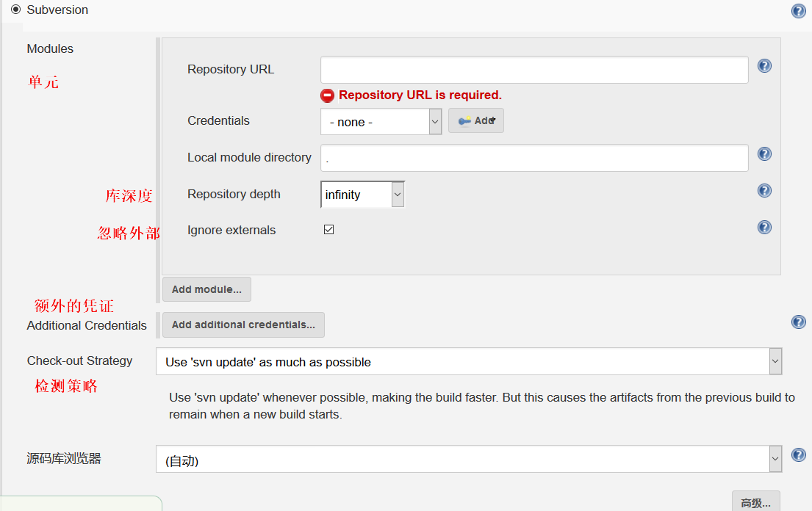Click the Additional Credentials label
Screen dimensions: 812x511
point(87,325)
